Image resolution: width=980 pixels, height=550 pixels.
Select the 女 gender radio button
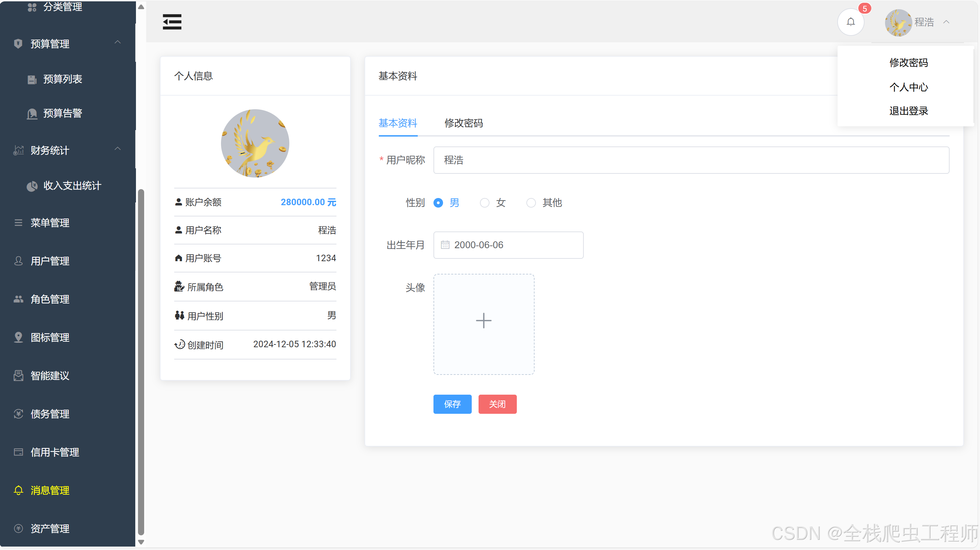coord(484,203)
